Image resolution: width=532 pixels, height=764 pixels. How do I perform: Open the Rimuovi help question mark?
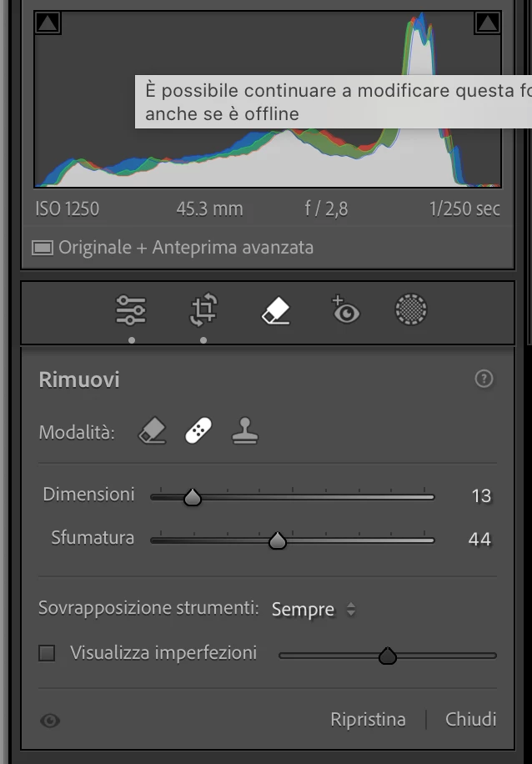[x=484, y=379]
